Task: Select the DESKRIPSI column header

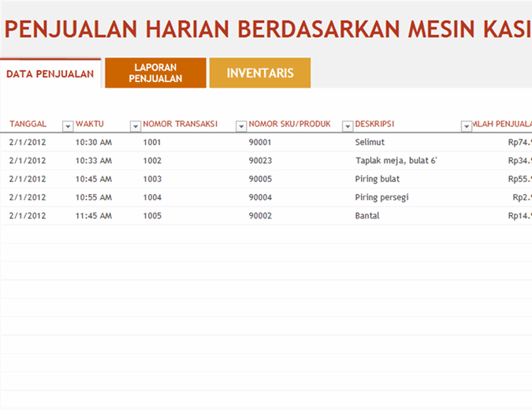Action: (374, 124)
